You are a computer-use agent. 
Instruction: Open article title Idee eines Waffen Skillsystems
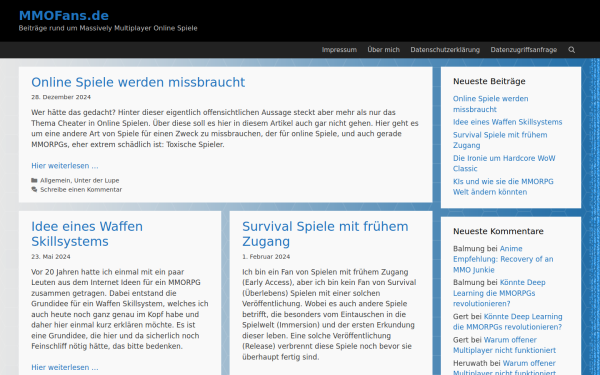pos(87,234)
